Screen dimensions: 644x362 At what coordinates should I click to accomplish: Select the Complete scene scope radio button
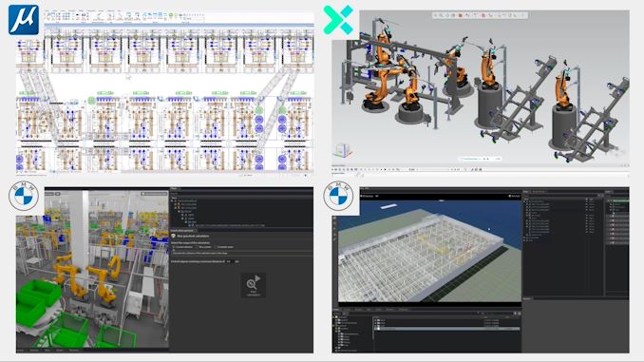point(216,247)
